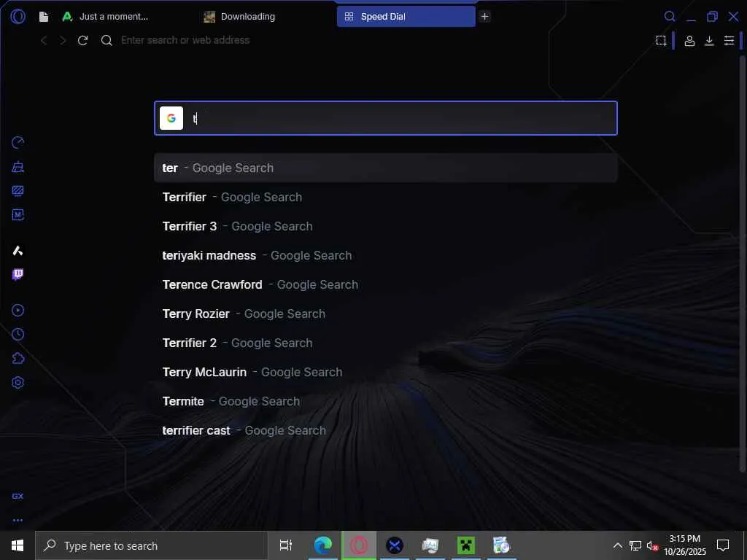The width and height of the screenshot is (747, 560).
Task: Click into the Speed Dial search box
Action: pos(386,118)
